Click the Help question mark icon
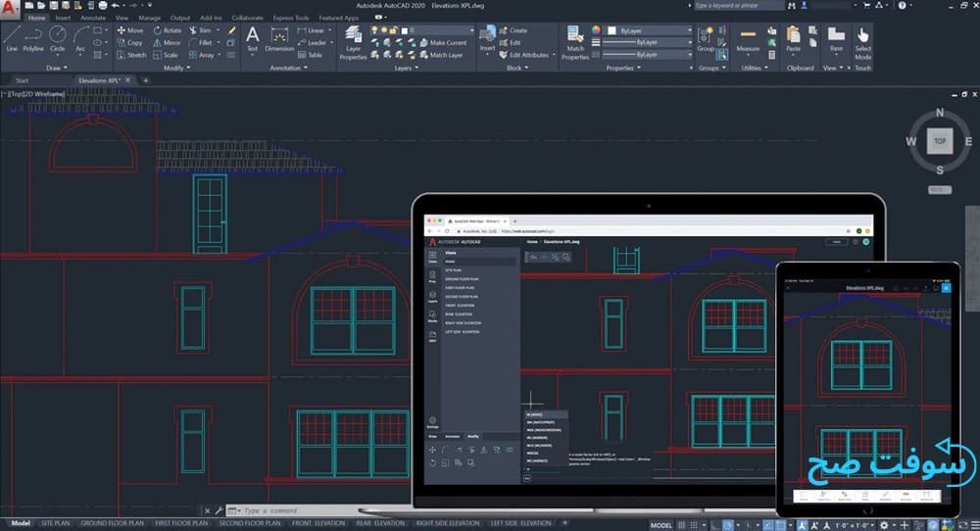 point(902,5)
